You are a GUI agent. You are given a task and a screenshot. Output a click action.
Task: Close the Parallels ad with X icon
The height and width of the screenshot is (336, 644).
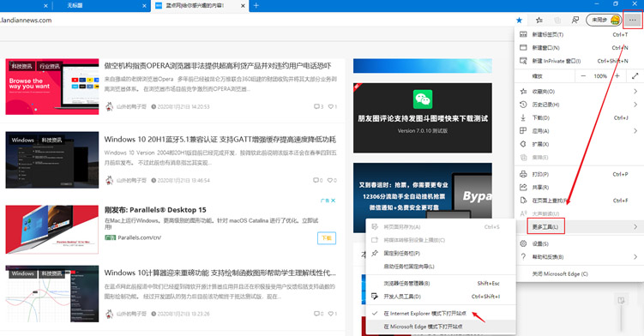click(x=333, y=201)
